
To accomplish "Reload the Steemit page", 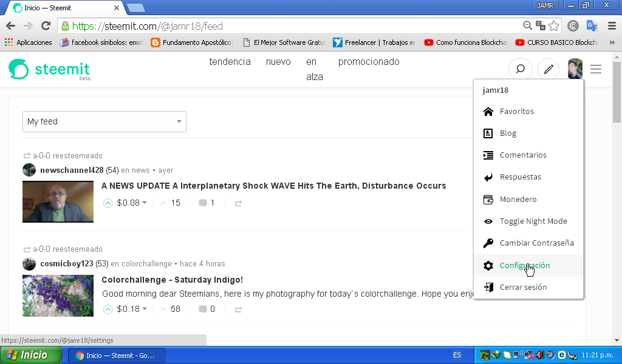I will [46, 26].
